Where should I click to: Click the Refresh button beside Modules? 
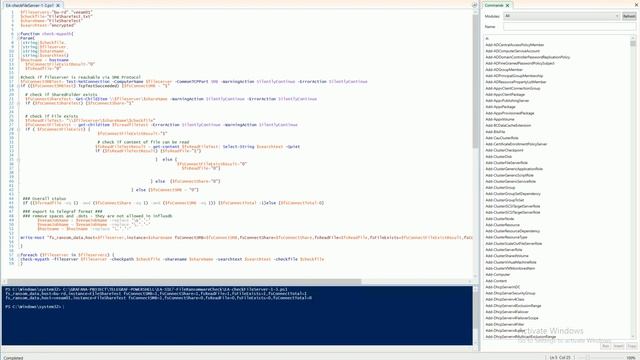629,16
